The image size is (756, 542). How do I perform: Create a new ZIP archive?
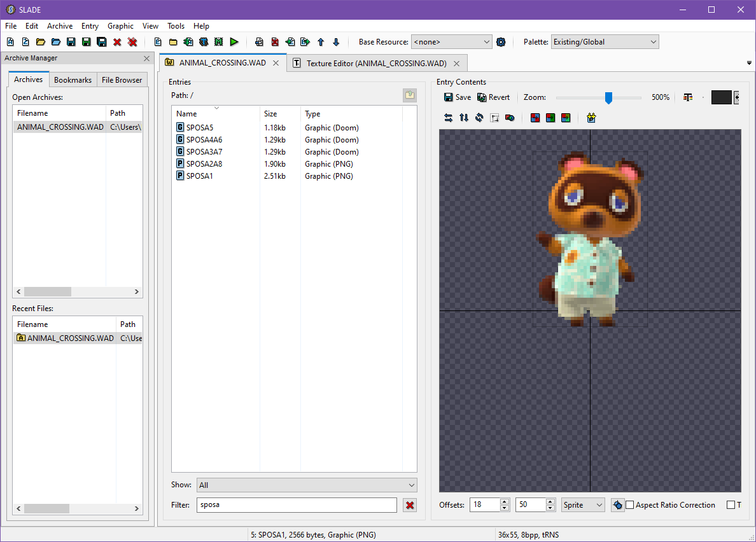(25, 42)
